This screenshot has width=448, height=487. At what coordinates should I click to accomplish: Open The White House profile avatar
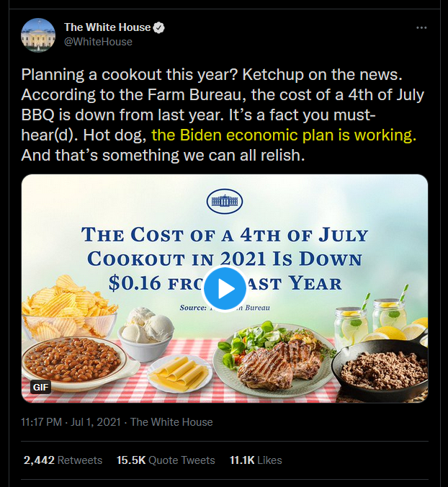pos(37,35)
